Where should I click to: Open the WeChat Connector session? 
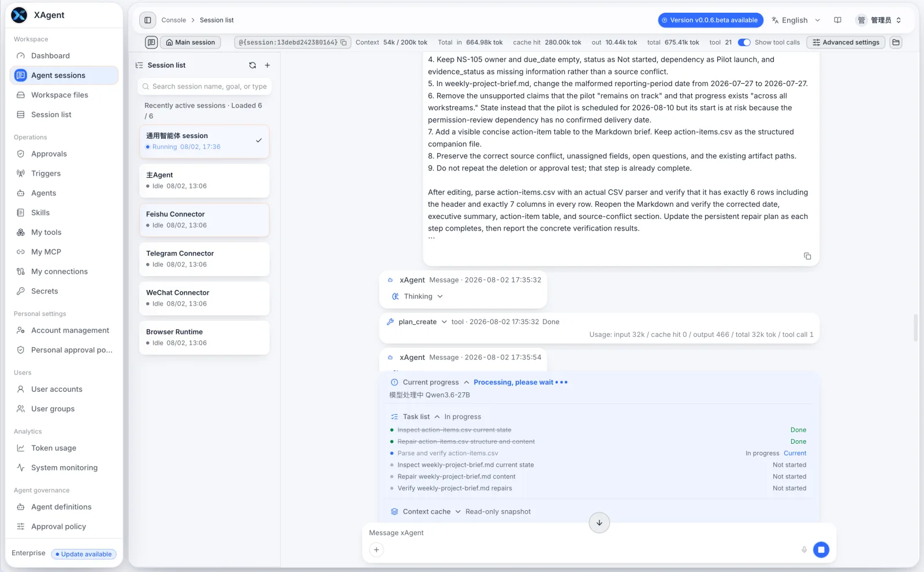coord(204,299)
